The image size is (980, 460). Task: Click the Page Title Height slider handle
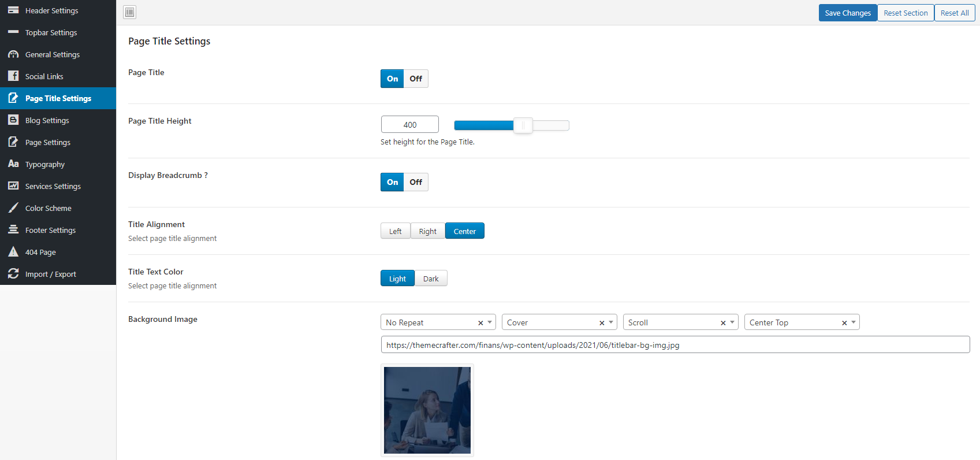click(x=523, y=125)
